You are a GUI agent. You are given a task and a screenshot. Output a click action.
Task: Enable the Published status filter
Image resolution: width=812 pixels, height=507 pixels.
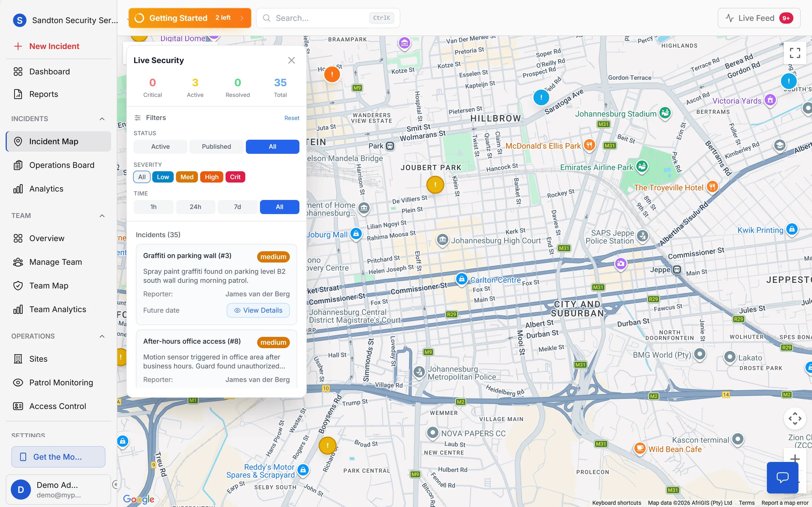(216, 146)
